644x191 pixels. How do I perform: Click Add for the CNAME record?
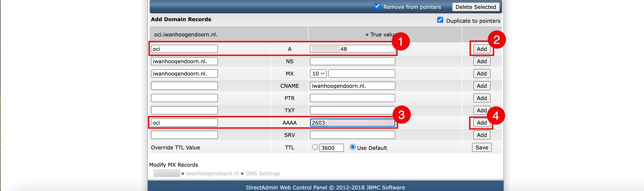click(x=481, y=86)
